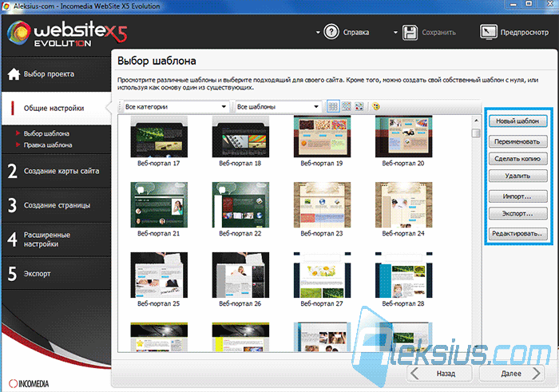Open the dropdown arrow beside Сохранить

click(x=395, y=33)
